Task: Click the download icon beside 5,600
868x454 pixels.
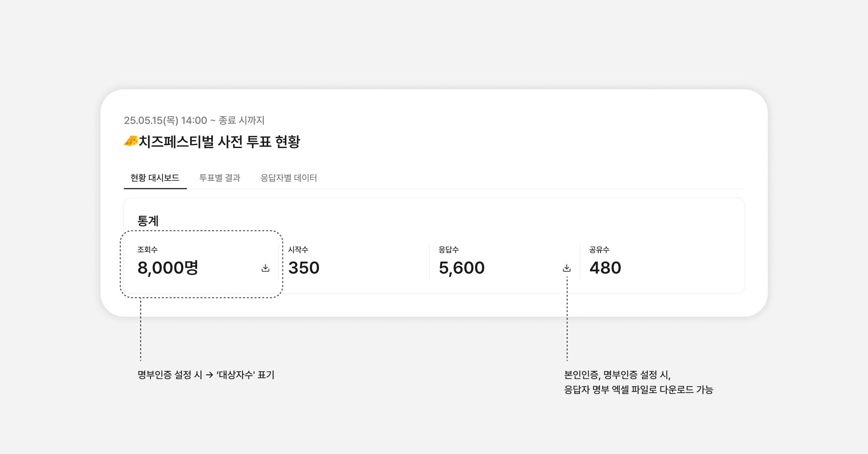Action: (567, 268)
